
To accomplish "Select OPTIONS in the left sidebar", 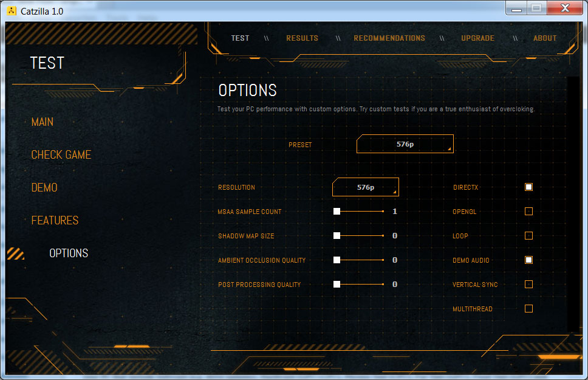I will tap(69, 253).
